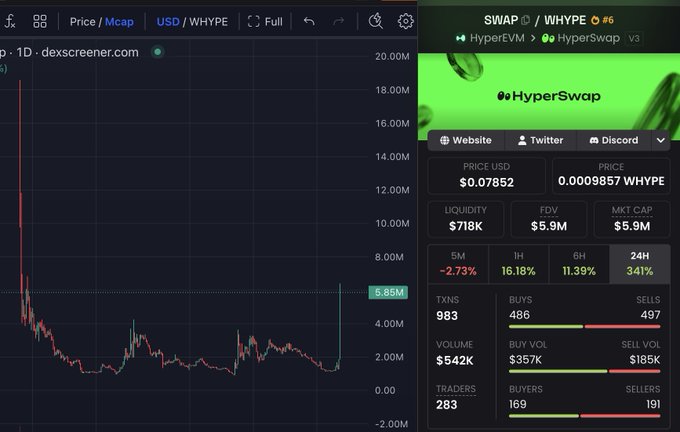Click the Website globe icon
This screenshot has height=432, width=680.
coord(445,140)
